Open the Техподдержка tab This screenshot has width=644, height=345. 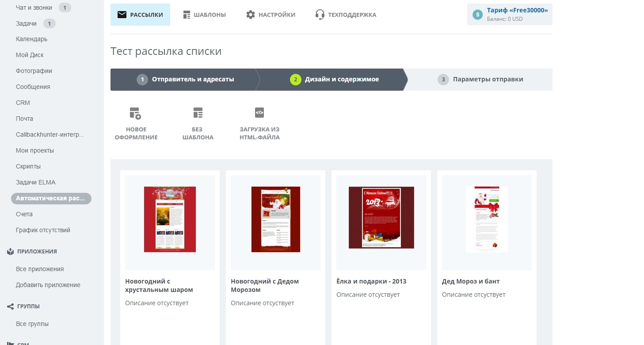(x=346, y=15)
